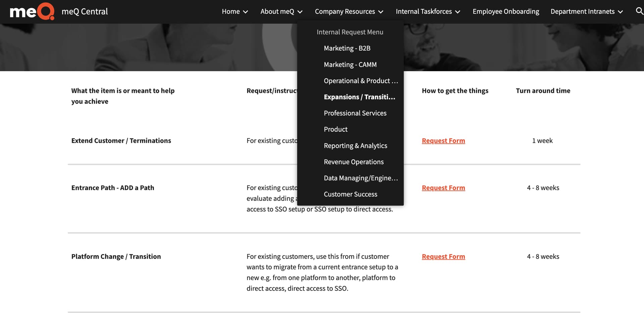Screen dimensions: 644x313
Task: Choose Marketing - CAMM in dropdown
Action: (x=350, y=64)
